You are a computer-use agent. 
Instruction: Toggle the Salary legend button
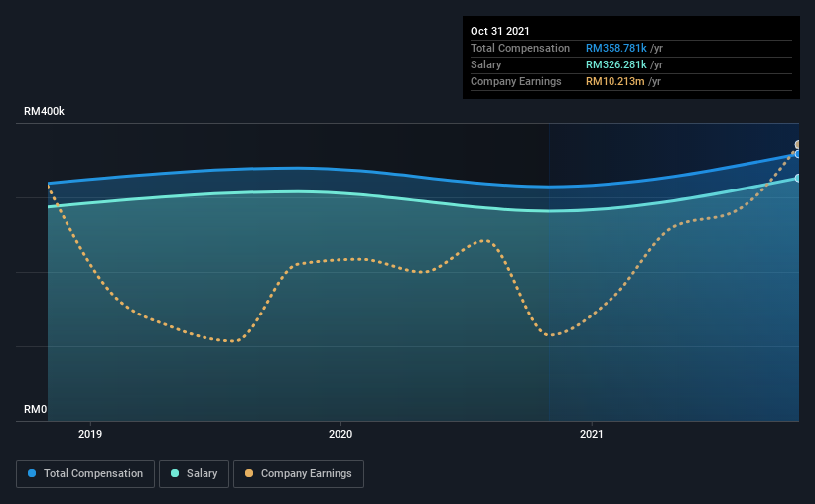pos(194,474)
